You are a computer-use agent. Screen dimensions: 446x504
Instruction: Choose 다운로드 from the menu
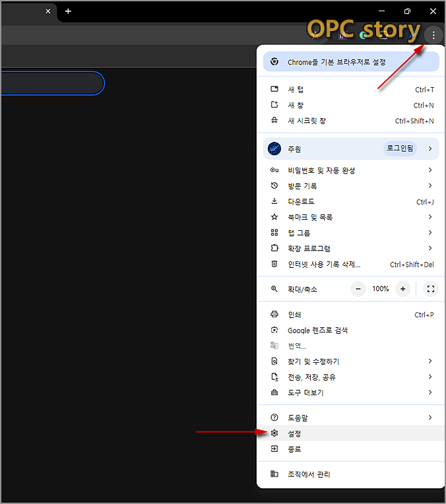[x=351, y=202]
